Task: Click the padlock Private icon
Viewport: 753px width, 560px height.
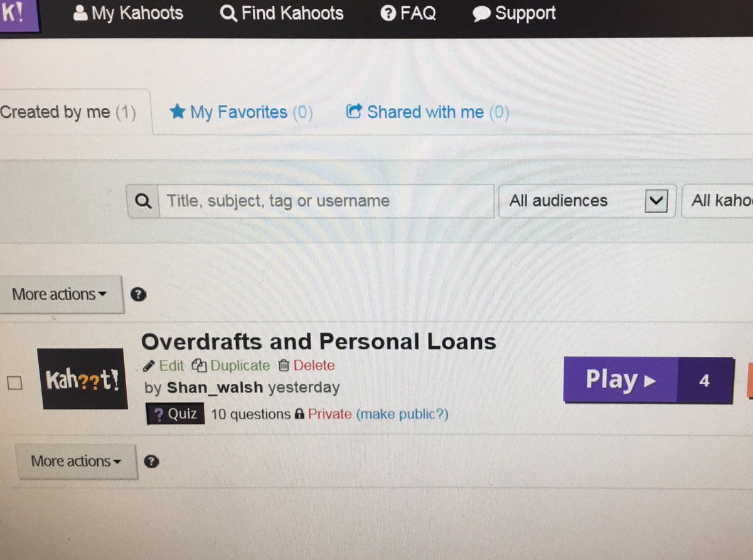Action: coord(299,415)
